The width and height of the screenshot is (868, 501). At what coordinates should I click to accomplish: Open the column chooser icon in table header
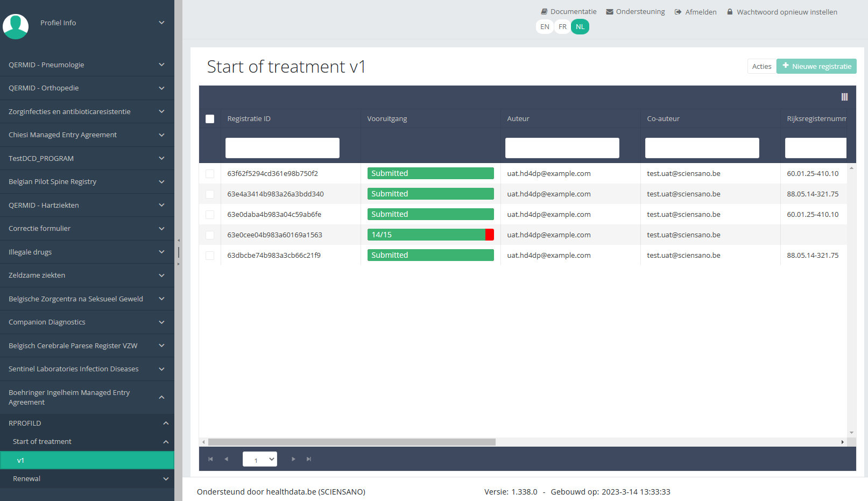pos(844,97)
